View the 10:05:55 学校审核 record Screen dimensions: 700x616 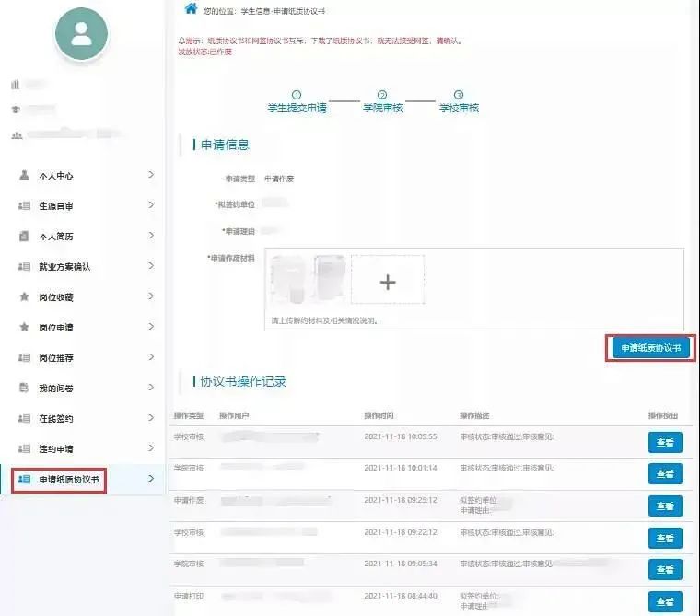tap(665, 441)
